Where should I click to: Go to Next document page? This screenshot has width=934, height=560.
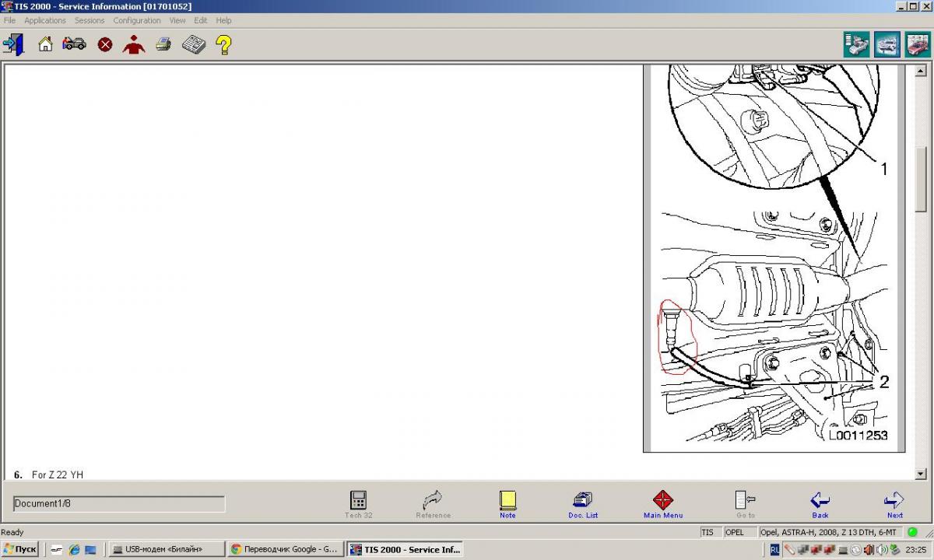[x=894, y=504]
